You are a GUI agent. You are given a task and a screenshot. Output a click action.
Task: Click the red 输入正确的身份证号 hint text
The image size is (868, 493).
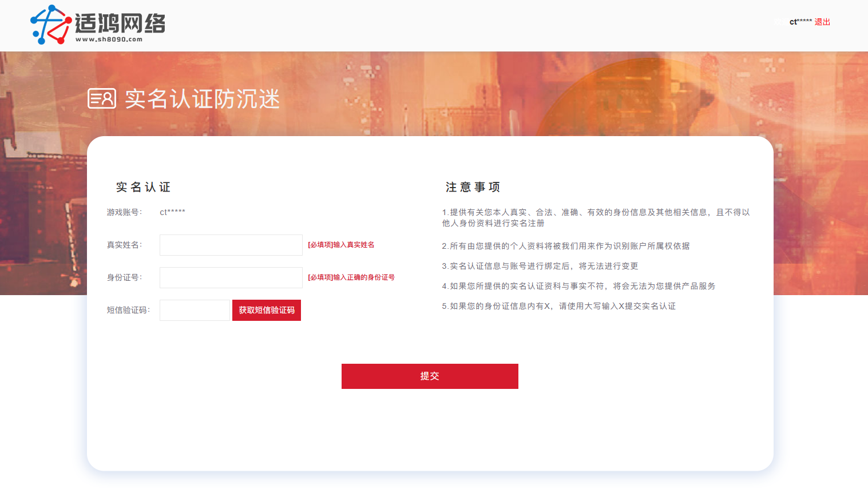pyautogui.click(x=351, y=277)
